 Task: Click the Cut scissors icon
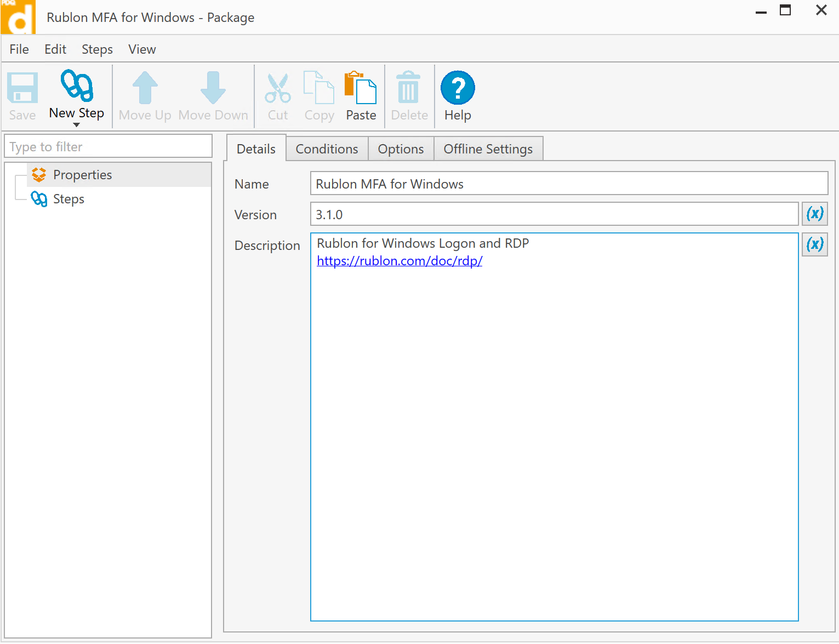click(278, 88)
